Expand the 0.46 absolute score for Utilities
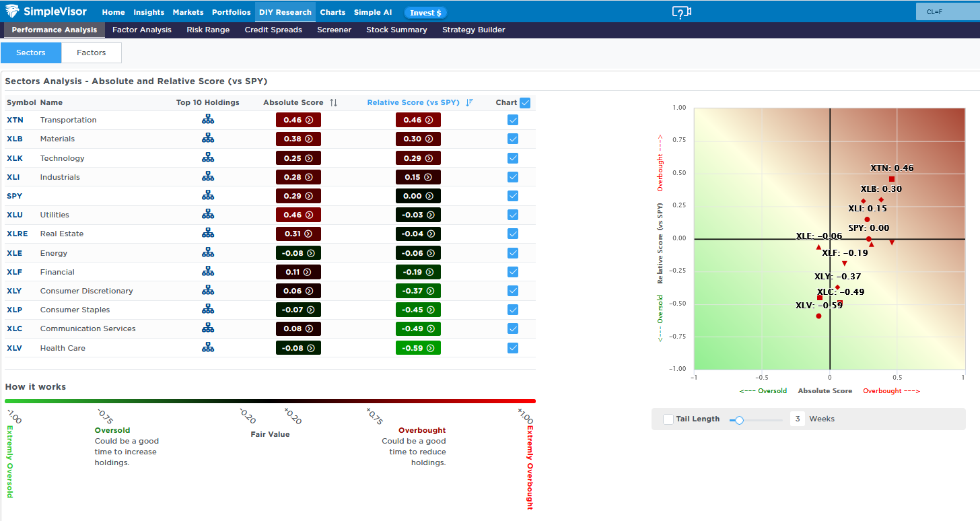This screenshot has height=521, width=980. 298,215
